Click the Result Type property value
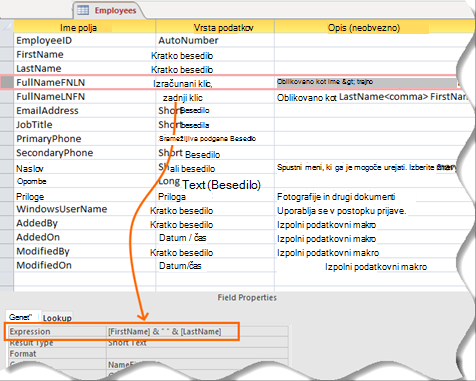The width and height of the screenshot is (476, 381). click(x=197, y=342)
